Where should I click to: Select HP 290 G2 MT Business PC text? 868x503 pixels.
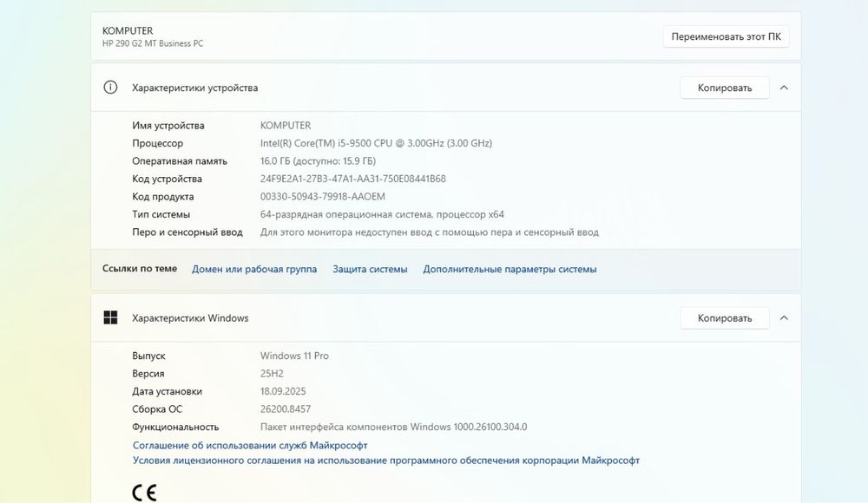[153, 43]
